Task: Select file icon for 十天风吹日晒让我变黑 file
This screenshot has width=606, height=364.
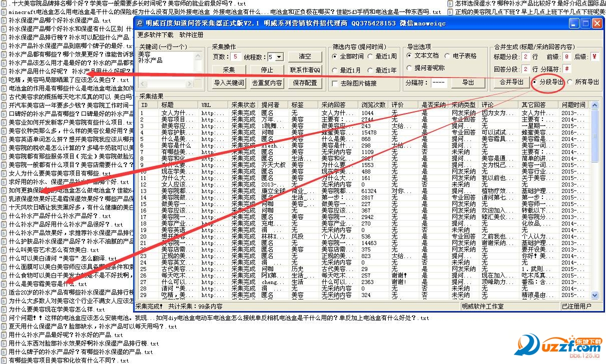Action: [4, 207]
